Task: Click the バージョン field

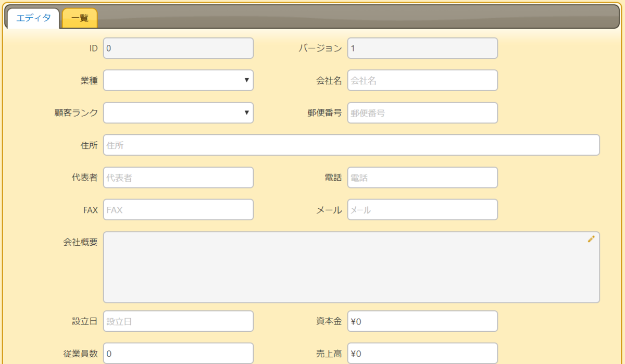Action: tap(422, 48)
